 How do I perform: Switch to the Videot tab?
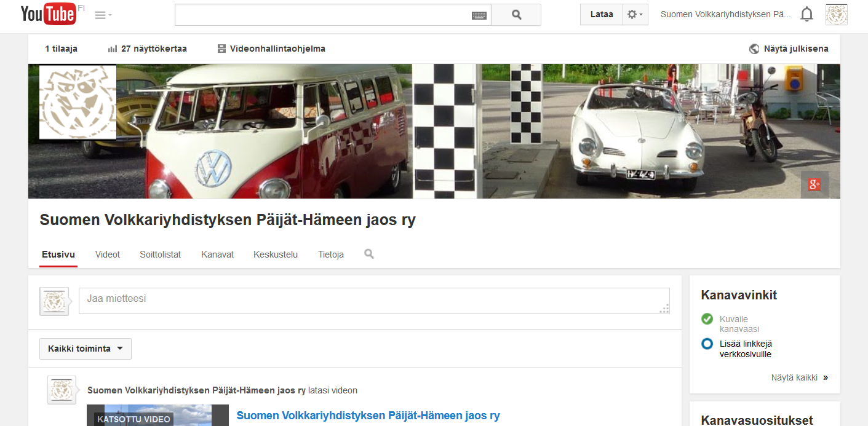click(x=108, y=254)
